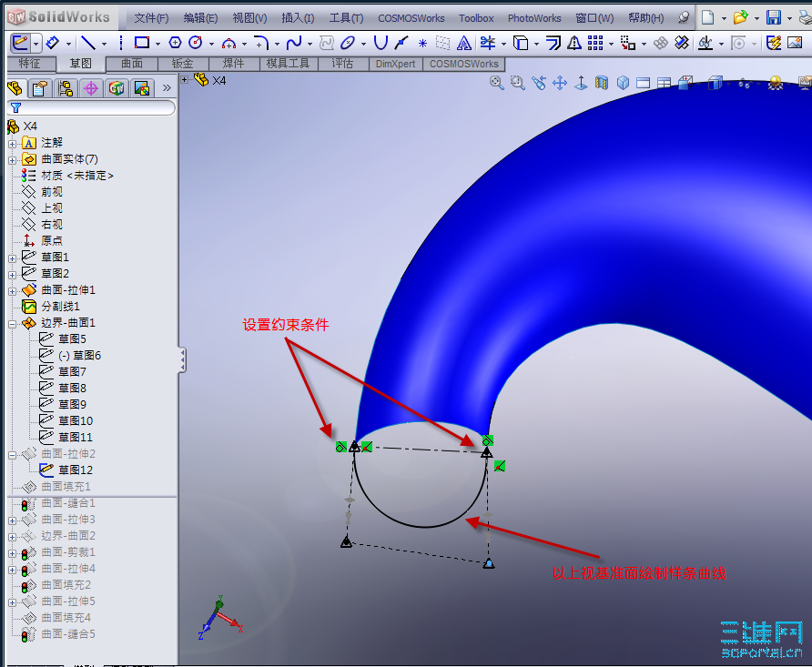Select the Circle sketch tool

(195, 43)
